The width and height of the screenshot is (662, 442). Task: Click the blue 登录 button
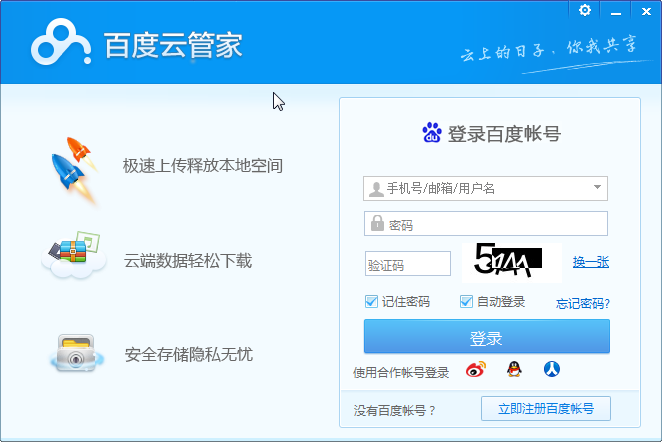coord(486,336)
